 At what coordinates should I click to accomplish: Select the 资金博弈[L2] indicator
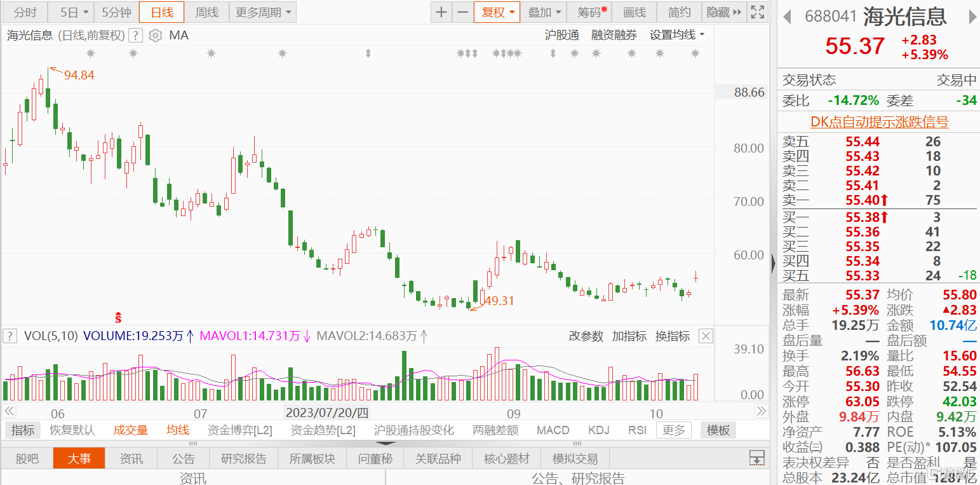pyautogui.click(x=240, y=430)
